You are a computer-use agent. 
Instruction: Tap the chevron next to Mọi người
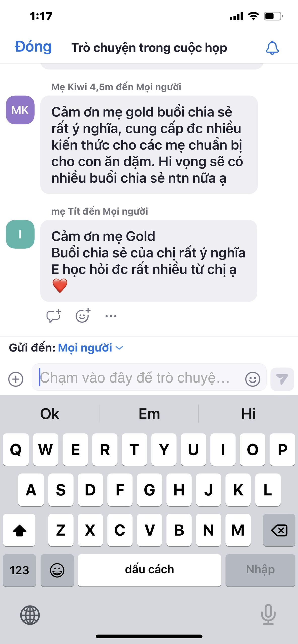click(119, 348)
